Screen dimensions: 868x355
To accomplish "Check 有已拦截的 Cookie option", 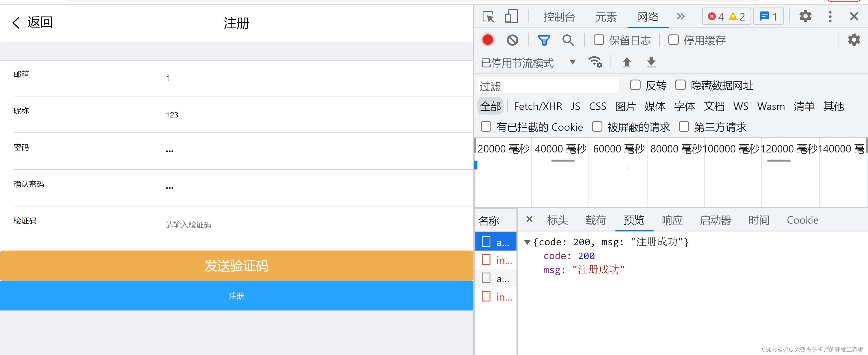I will [x=486, y=127].
